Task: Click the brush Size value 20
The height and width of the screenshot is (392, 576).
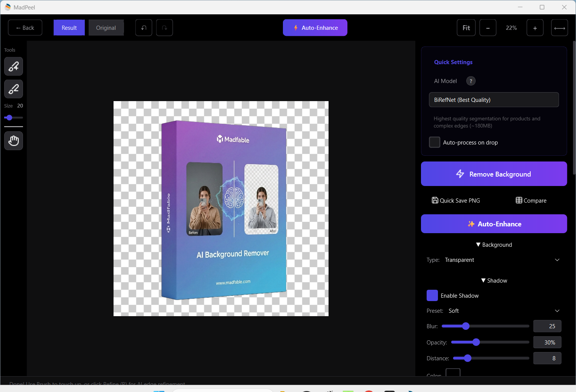Action: coord(20,106)
